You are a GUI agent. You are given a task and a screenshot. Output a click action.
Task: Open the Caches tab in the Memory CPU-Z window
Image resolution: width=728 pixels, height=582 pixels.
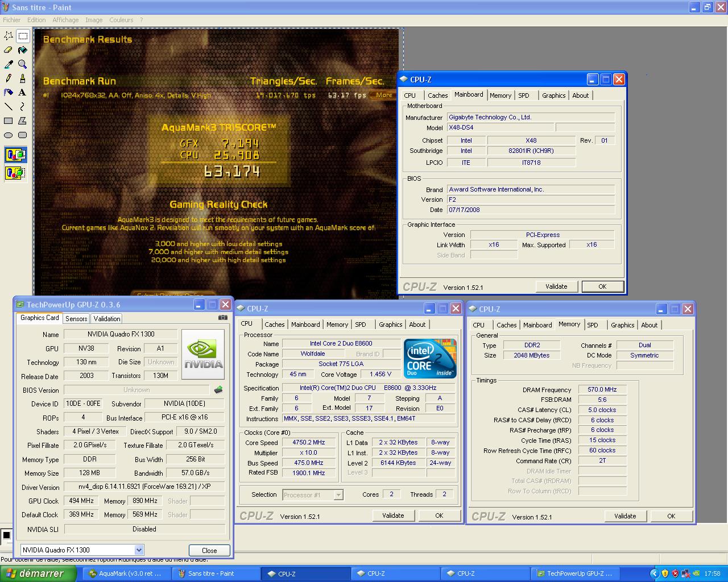[506, 325]
